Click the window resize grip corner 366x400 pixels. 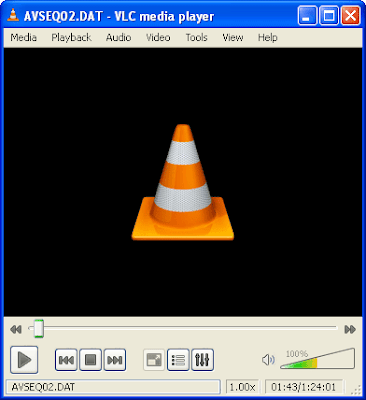click(x=357, y=389)
